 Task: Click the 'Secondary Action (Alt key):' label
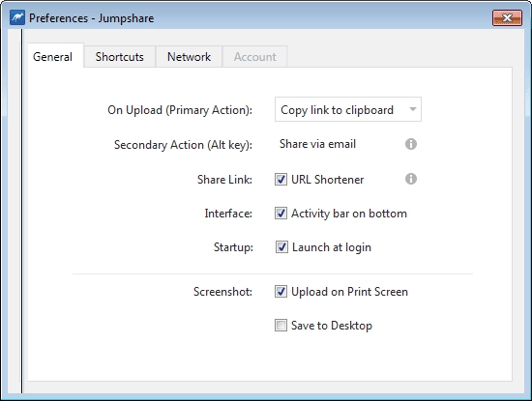[x=183, y=145]
